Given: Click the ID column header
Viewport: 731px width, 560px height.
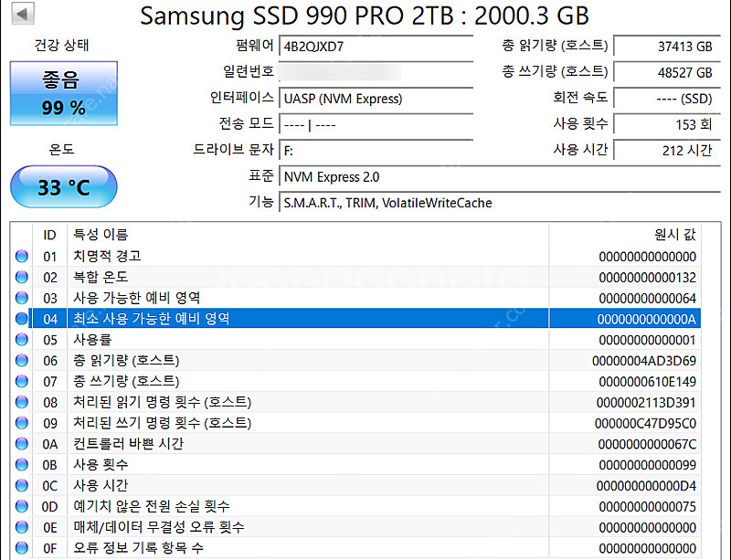Looking at the screenshot, I should (50, 235).
